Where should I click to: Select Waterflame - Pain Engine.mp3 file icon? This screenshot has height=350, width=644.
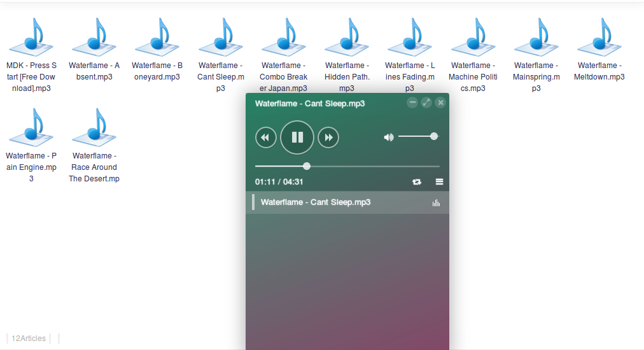[x=32, y=128]
